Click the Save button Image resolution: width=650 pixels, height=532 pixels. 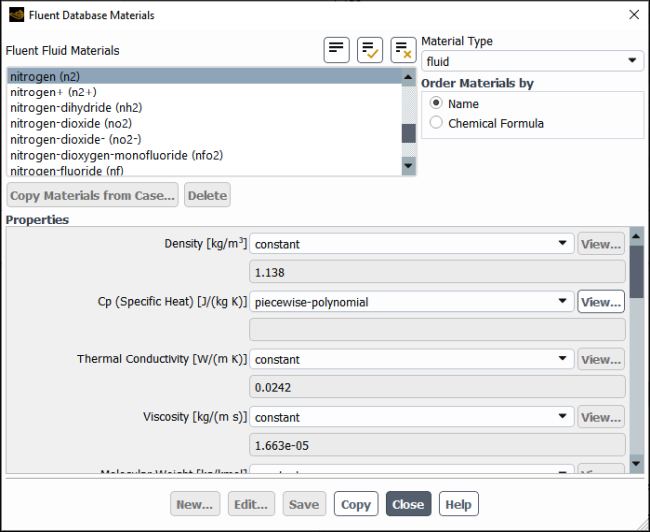pyautogui.click(x=304, y=504)
